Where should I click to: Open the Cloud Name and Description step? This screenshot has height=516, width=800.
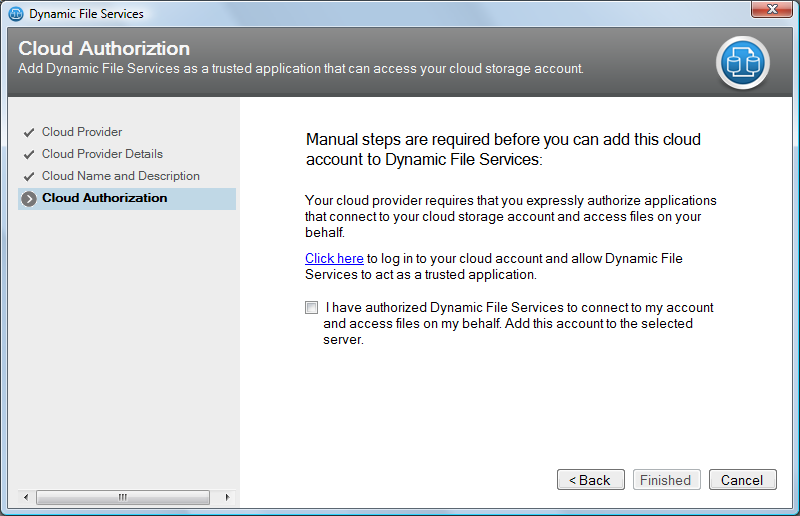point(121,176)
